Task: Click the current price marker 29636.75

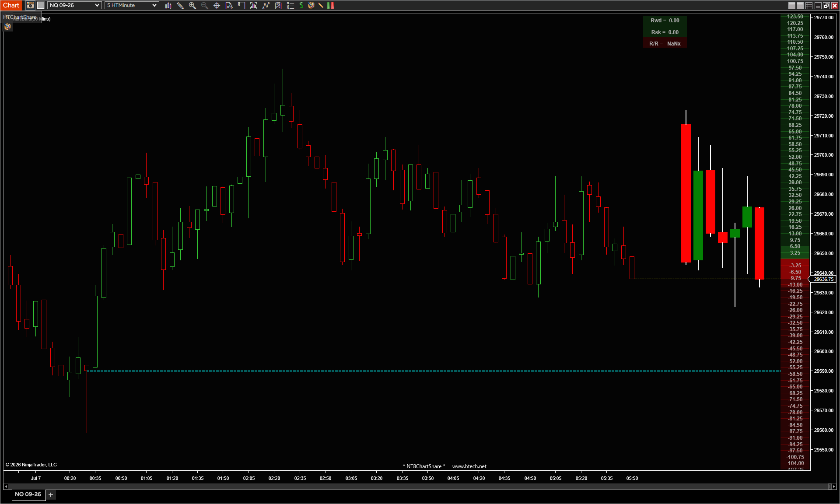Action: click(x=823, y=279)
